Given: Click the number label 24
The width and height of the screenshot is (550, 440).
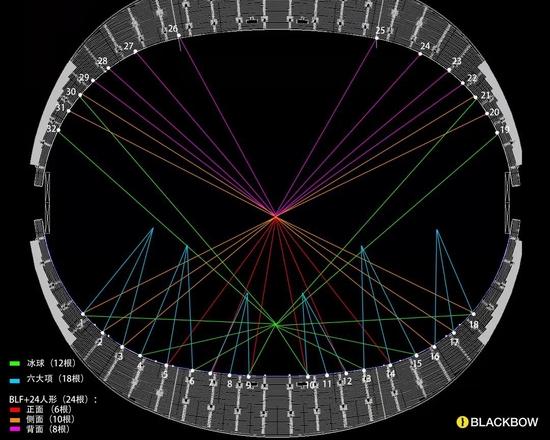Looking at the screenshot, I should coord(425,46).
